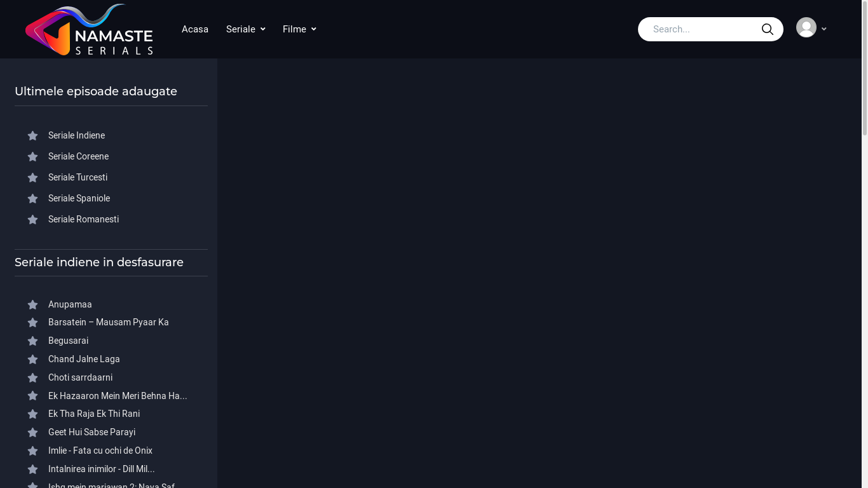Open Seriale Turcesti category

(x=78, y=177)
